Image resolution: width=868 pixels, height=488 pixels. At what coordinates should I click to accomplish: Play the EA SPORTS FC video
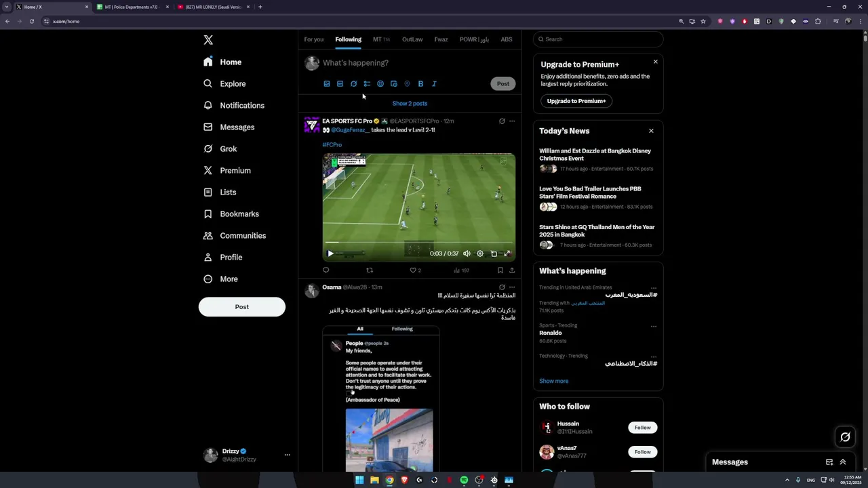(x=330, y=253)
